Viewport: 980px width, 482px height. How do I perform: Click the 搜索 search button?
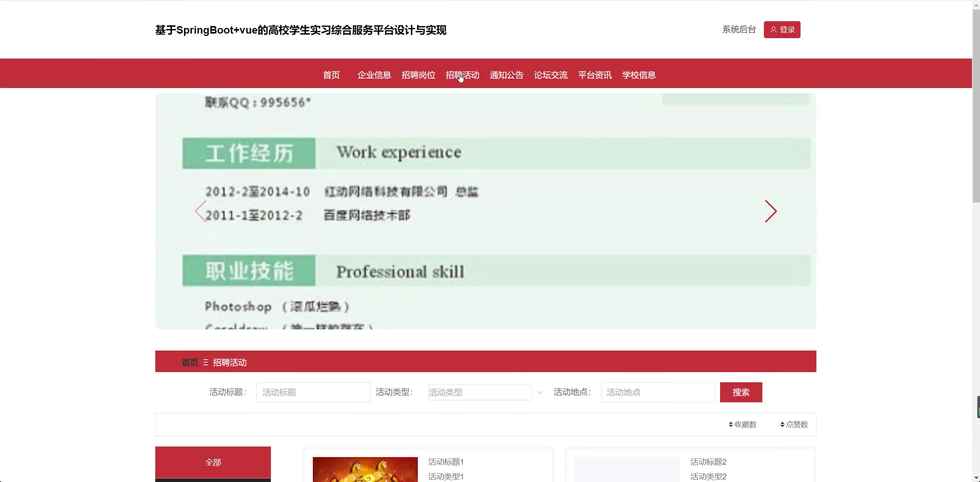741,392
